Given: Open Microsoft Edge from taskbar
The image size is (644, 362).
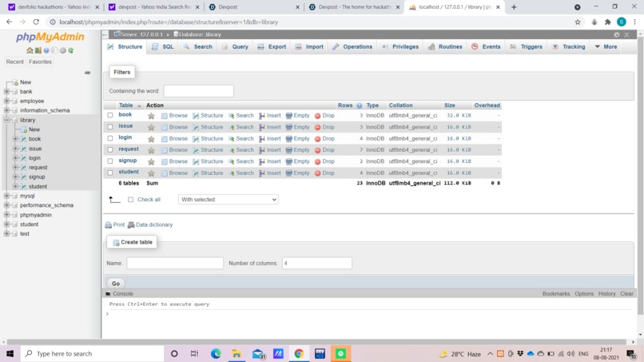Looking at the screenshot, I should point(216,353).
